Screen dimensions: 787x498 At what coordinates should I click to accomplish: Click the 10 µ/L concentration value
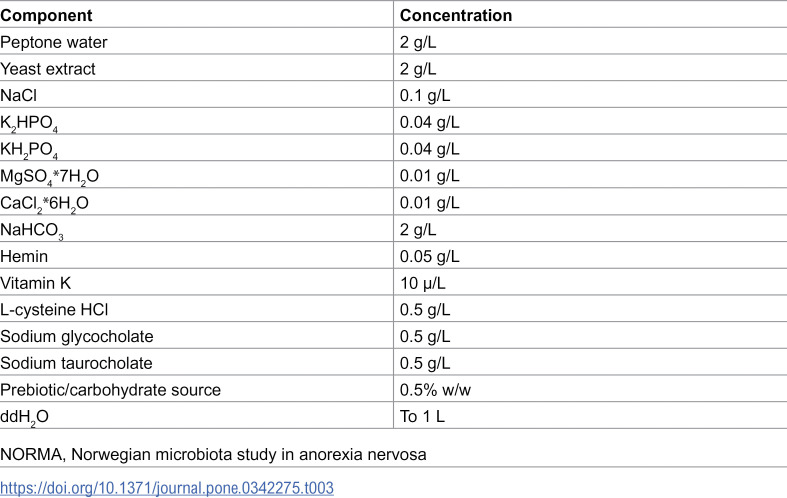click(x=423, y=283)
